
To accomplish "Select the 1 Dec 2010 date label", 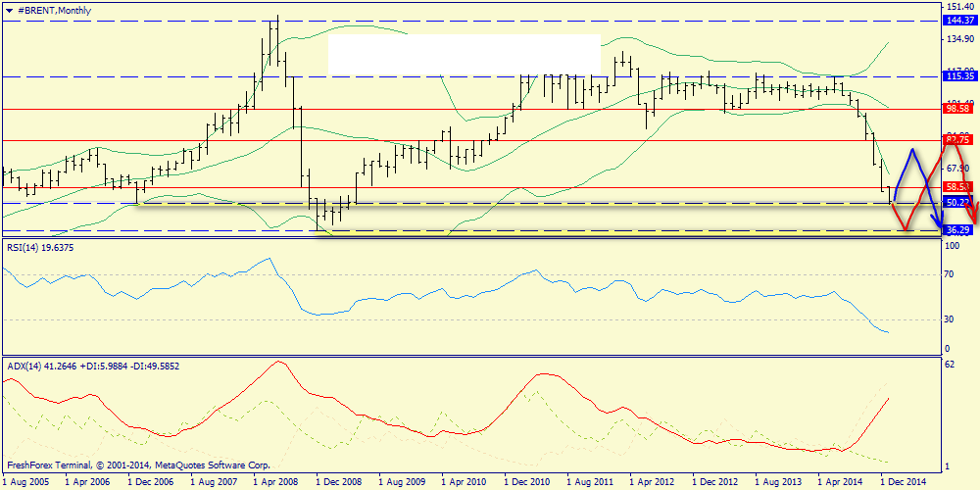I will click(527, 482).
